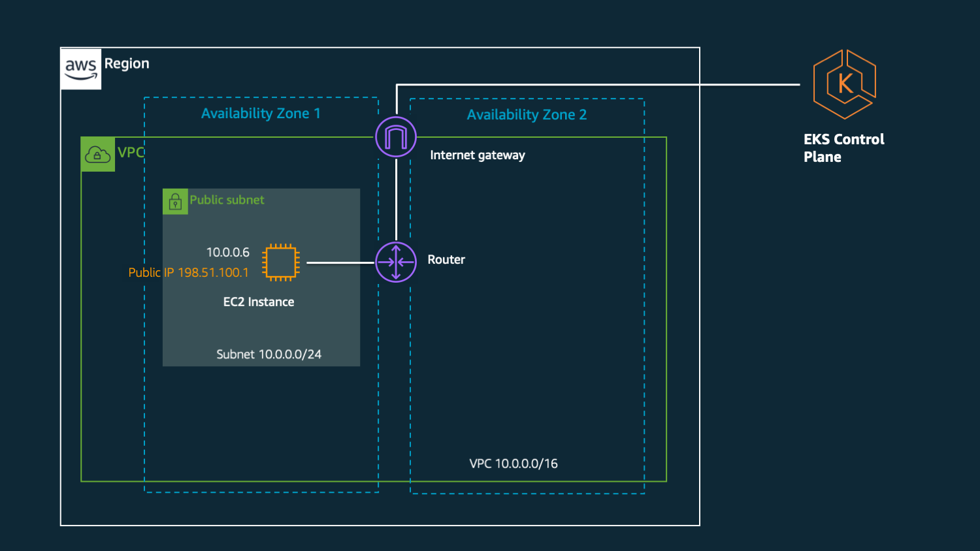Click the 'EKS Control Plane' label

(844, 148)
